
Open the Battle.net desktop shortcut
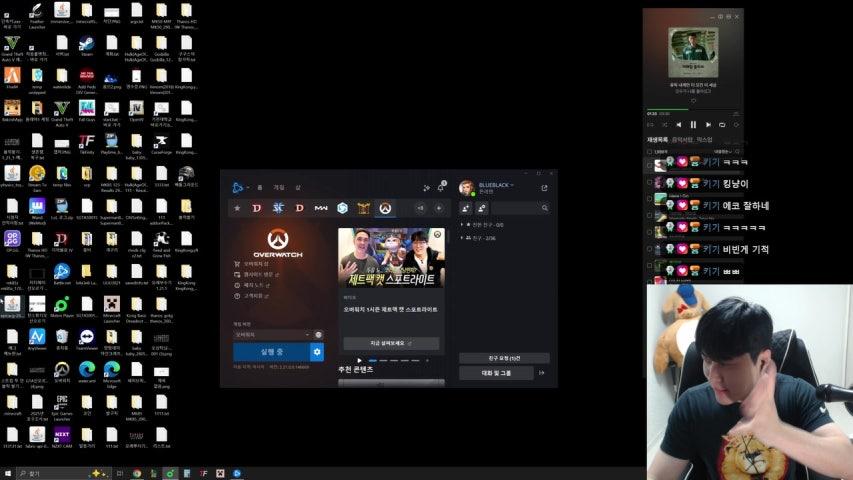click(61, 274)
